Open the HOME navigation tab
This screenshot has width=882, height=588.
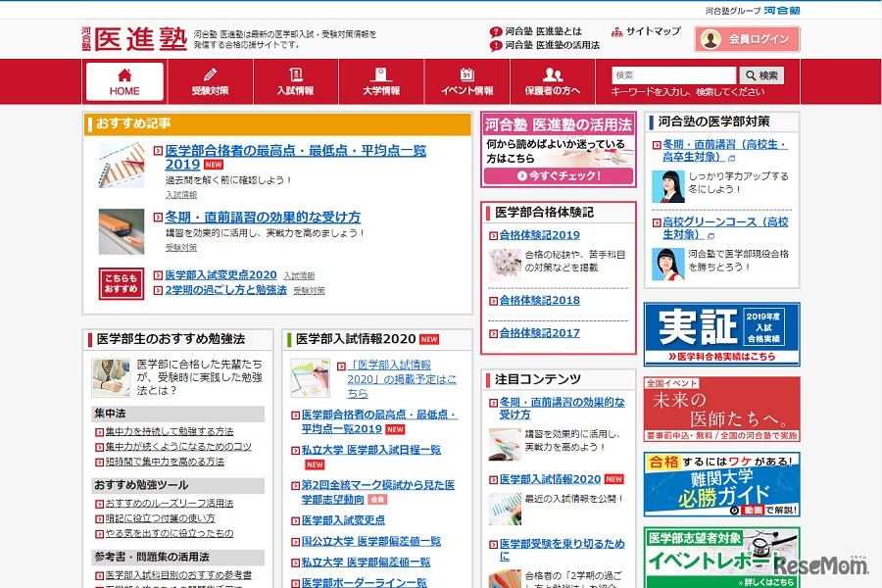(x=124, y=81)
